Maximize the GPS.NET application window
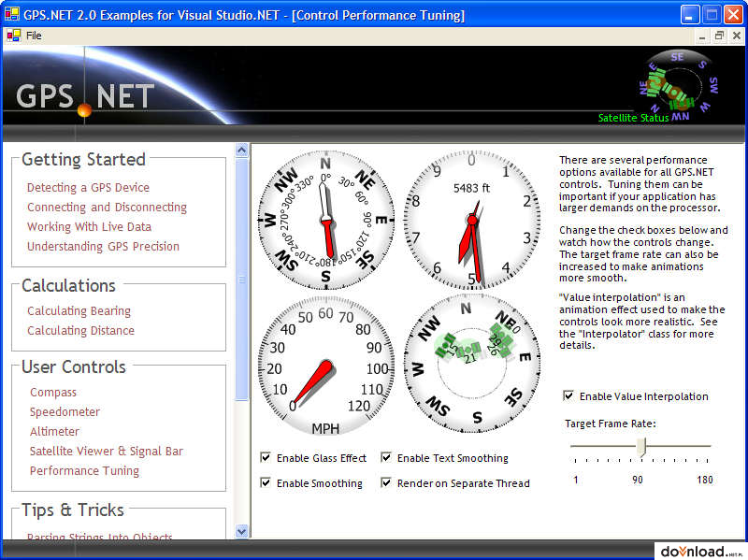Screen dimensions: 748x560 [x=712, y=15]
